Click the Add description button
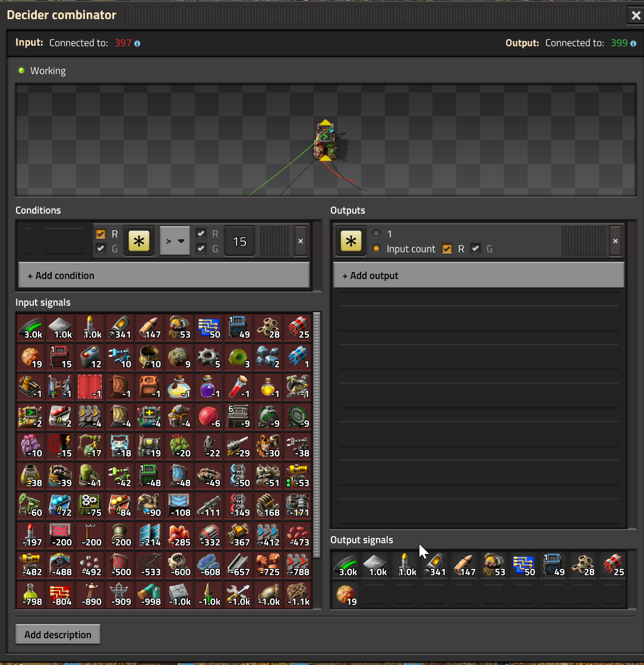 [58, 635]
